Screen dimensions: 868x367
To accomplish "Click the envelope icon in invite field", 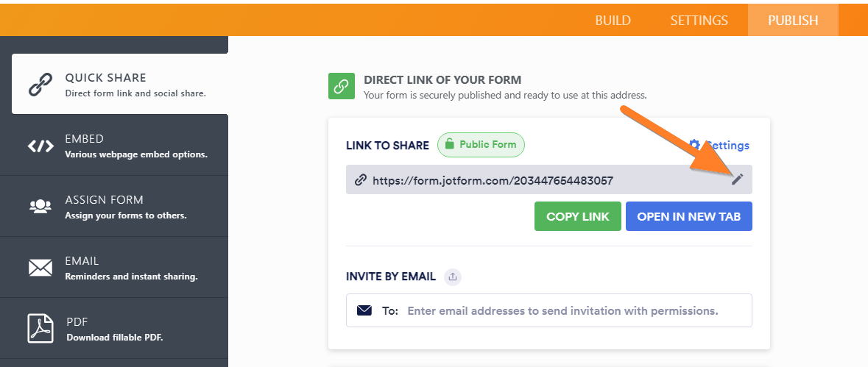I will [x=364, y=310].
